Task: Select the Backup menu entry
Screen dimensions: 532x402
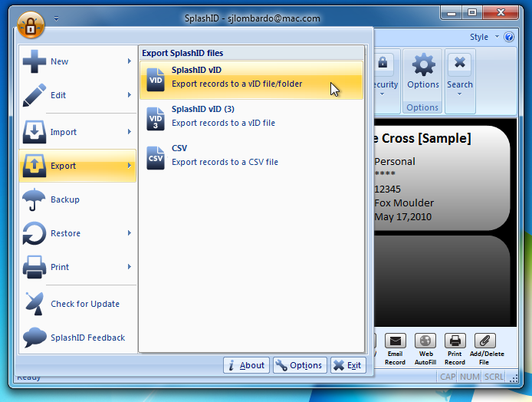Action: (x=77, y=199)
